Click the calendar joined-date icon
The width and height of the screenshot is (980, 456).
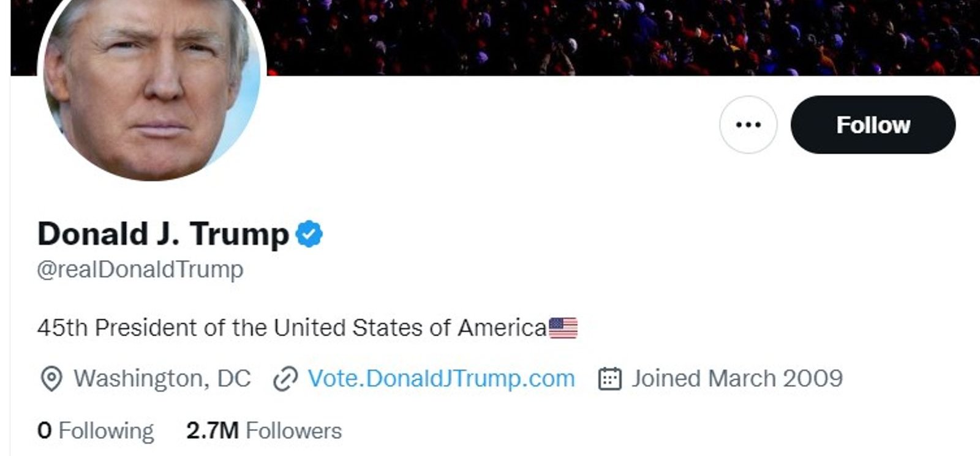(x=609, y=379)
